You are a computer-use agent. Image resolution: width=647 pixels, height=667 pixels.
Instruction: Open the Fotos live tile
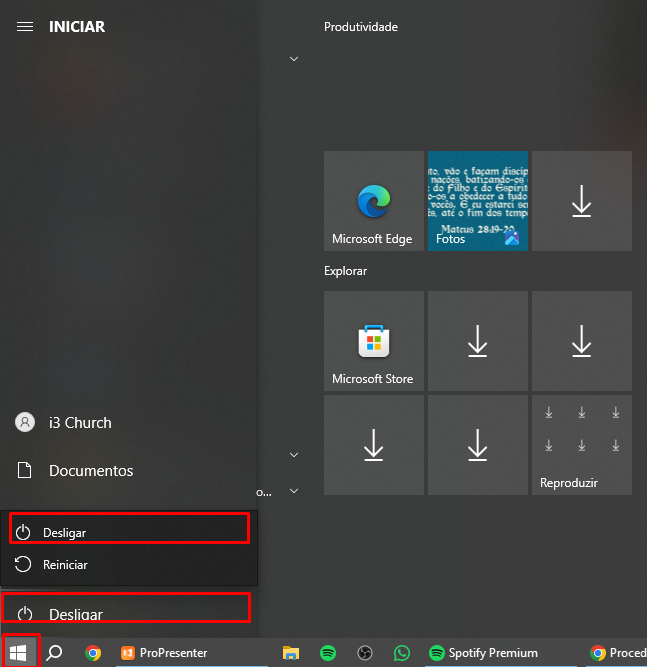[x=478, y=201]
